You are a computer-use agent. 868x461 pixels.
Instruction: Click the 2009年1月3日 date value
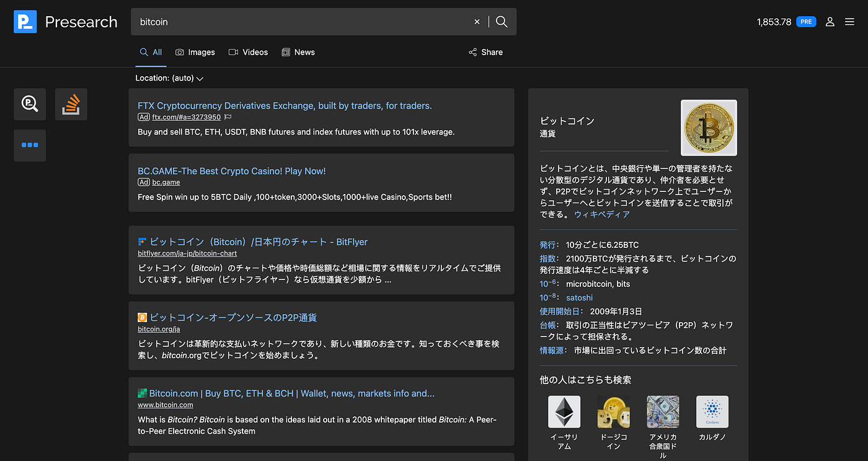[x=616, y=311]
